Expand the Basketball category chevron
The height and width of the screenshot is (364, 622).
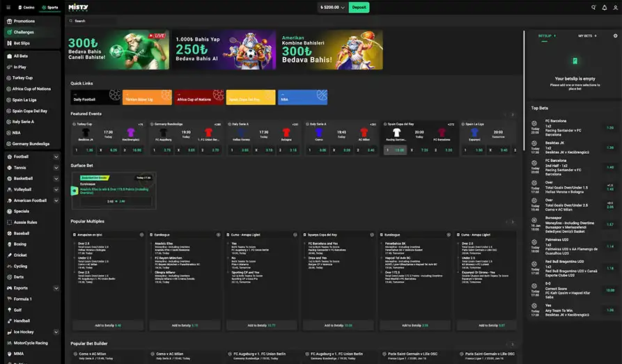point(56,178)
